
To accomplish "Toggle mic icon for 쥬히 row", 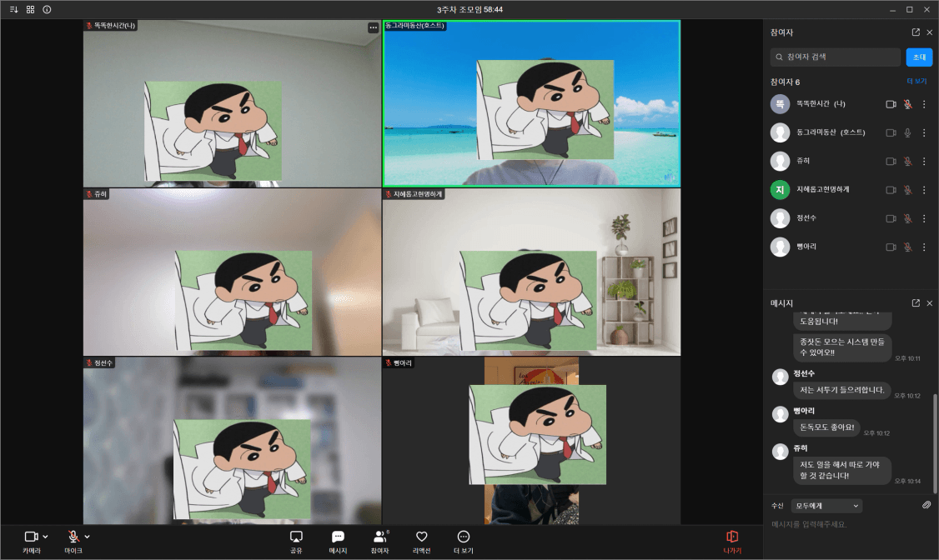I will point(908,161).
